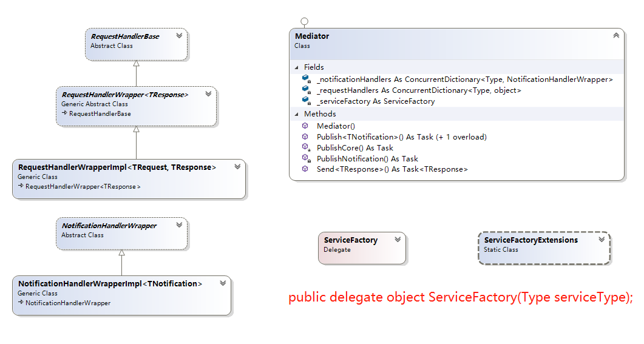Collapse the Mediator class details
The height and width of the screenshot is (344, 644).
click(x=616, y=36)
